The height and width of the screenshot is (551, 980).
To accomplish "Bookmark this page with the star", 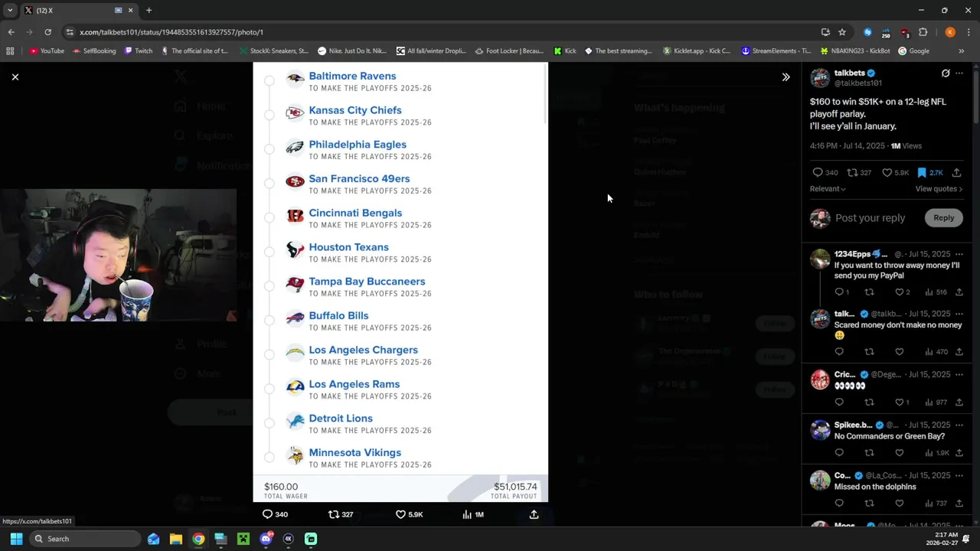I will point(842,32).
